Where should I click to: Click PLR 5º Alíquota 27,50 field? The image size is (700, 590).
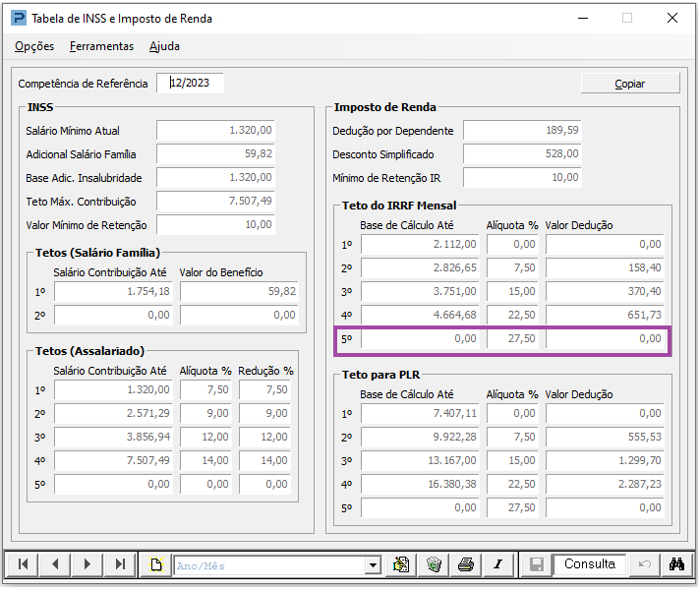point(512,507)
